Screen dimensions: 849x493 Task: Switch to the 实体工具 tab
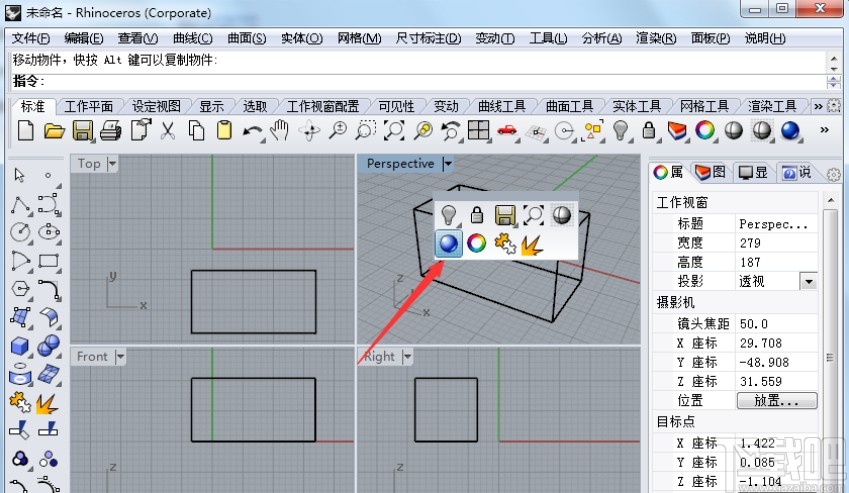(636, 107)
